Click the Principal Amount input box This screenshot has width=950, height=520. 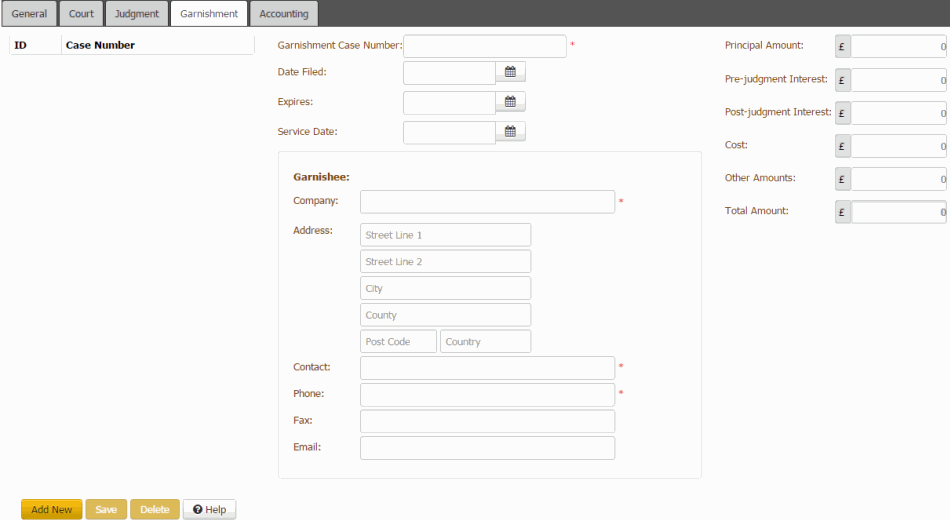[898, 46]
